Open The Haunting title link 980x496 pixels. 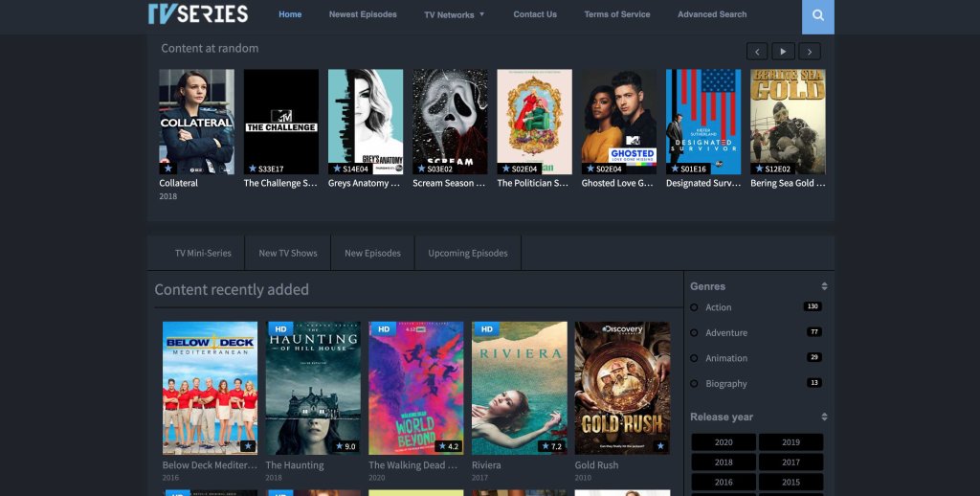click(x=295, y=465)
